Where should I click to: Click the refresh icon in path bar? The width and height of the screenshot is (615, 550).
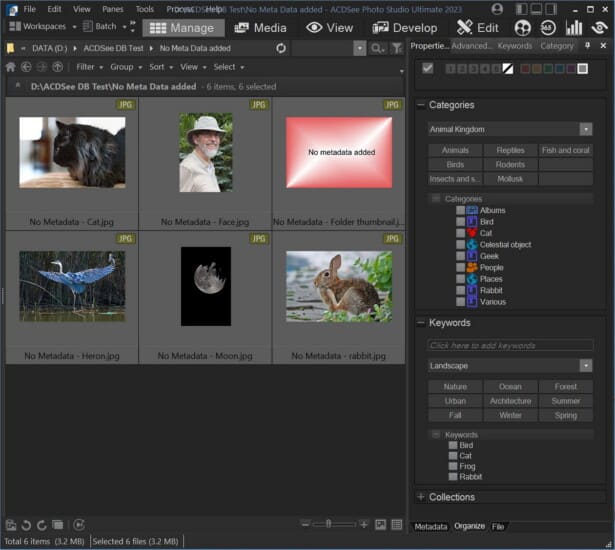pos(281,48)
